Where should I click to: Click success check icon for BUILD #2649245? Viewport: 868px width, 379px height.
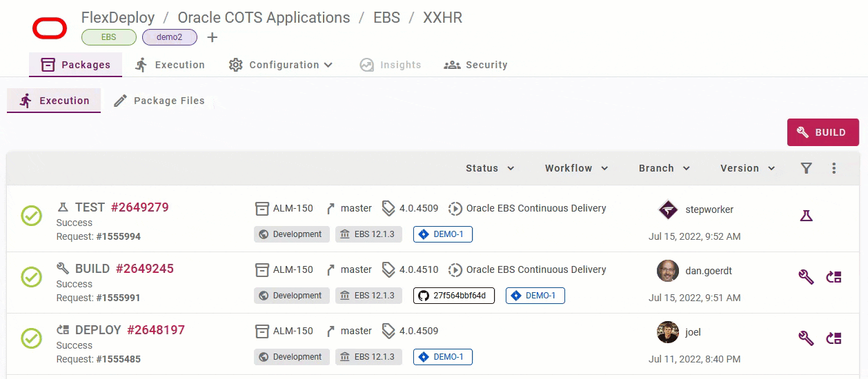(32, 277)
